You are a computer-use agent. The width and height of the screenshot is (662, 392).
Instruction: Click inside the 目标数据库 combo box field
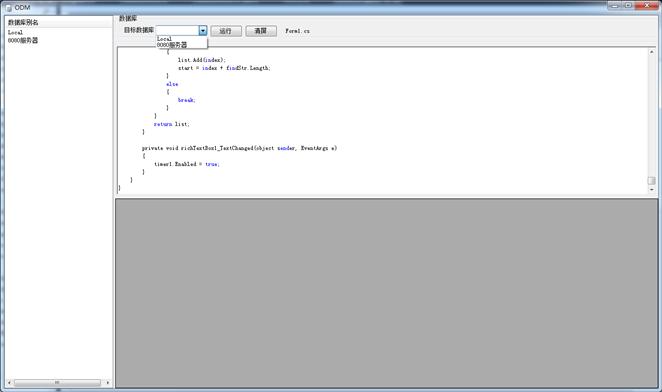coord(177,30)
